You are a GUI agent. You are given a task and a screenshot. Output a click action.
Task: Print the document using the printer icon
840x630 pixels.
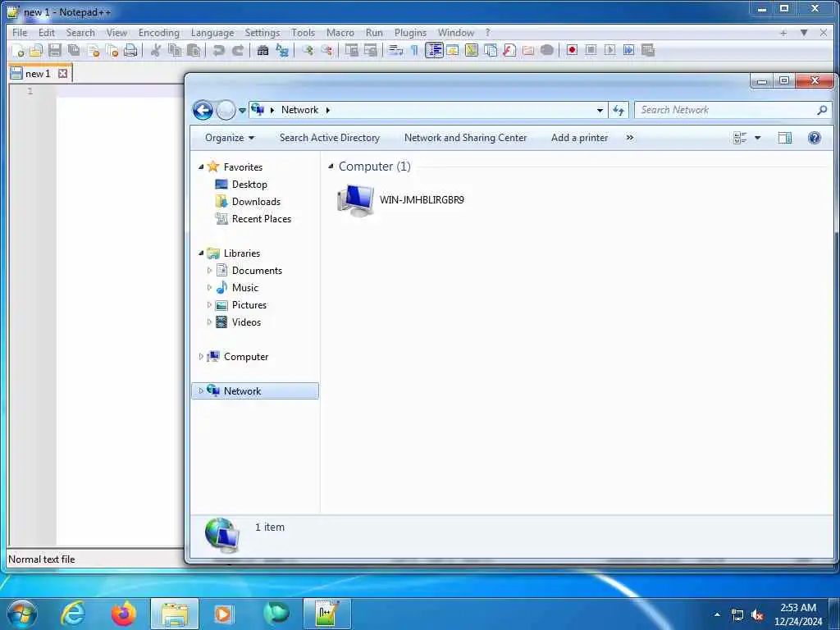130,50
